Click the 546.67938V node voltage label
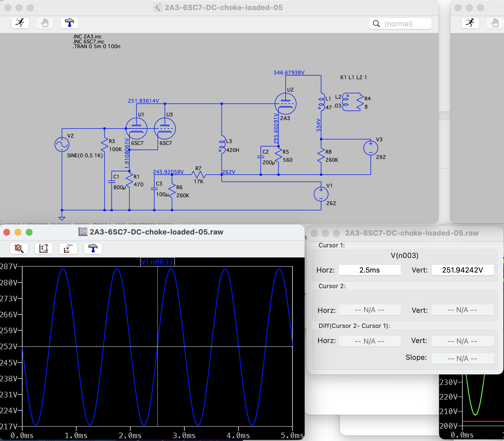The image size is (504, 441). pos(289,72)
